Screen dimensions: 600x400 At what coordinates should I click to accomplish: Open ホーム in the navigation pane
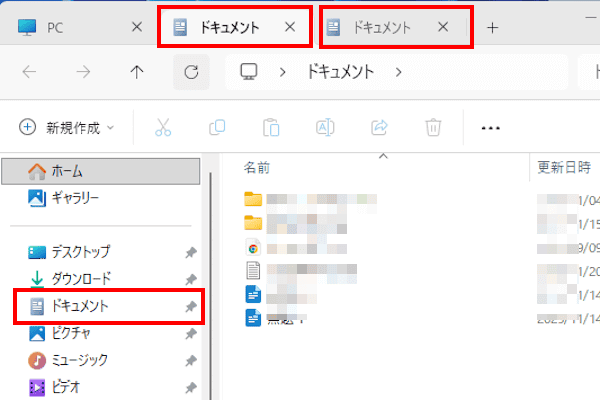101,171
